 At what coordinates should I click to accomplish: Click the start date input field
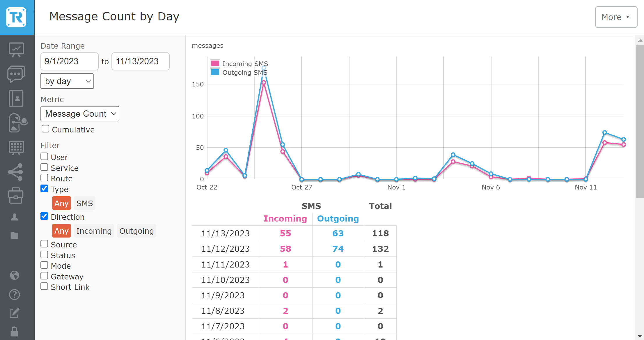[x=70, y=61]
